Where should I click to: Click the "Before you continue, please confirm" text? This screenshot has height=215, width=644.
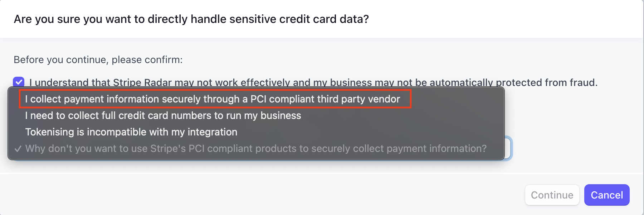coord(98,59)
